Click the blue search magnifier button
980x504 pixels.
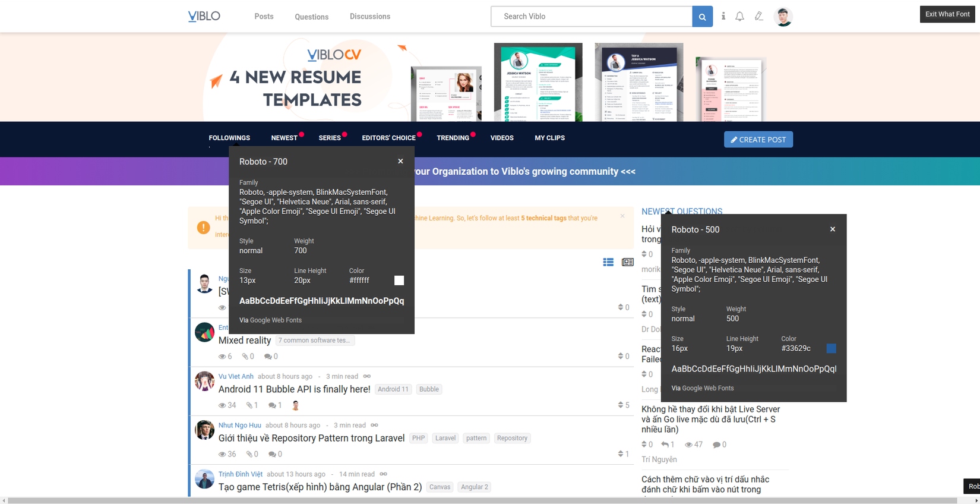[x=702, y=17]
